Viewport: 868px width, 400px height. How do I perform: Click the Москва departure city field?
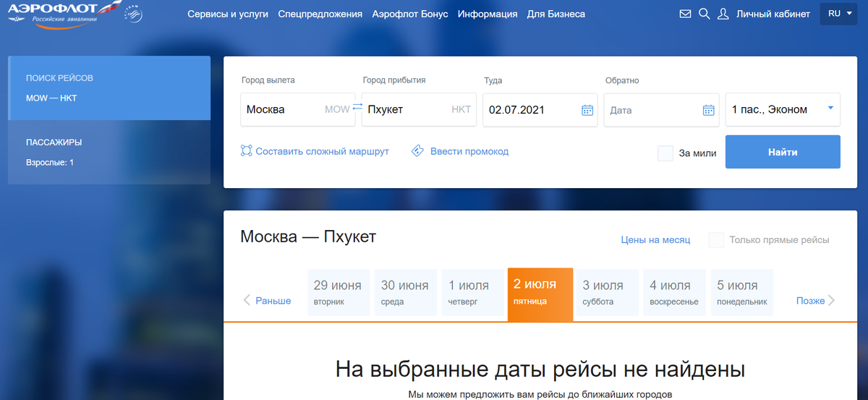coord(298,110)
